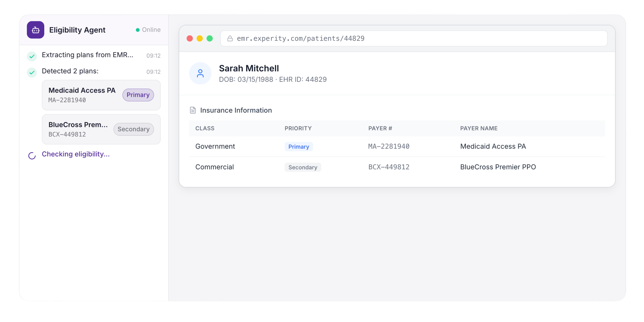Click the green Online status dot
644x322 pixels.
point(138,30)
